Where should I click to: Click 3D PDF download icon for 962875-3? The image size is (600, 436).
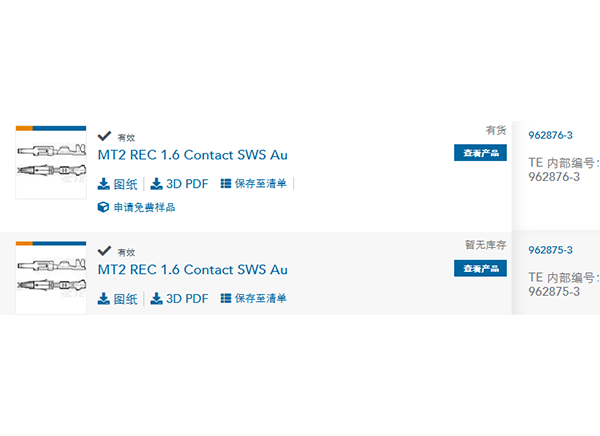tap(156, 299)
